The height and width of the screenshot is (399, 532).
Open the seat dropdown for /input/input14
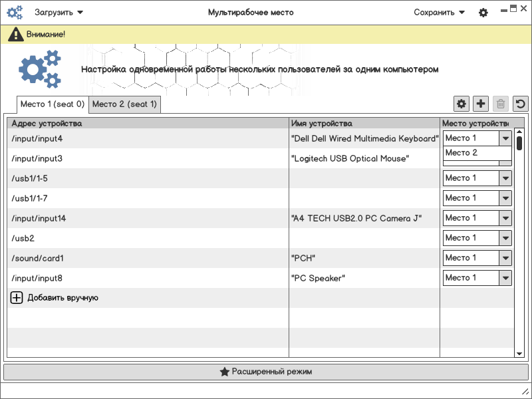477,218
